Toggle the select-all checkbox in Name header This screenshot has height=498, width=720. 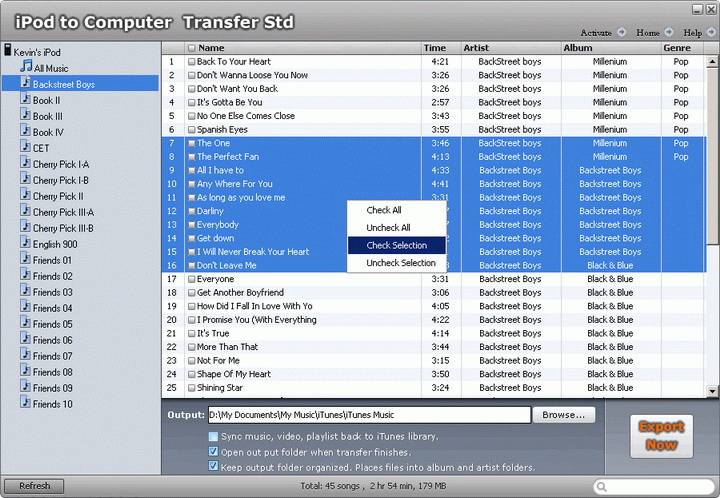coord(191,48)
